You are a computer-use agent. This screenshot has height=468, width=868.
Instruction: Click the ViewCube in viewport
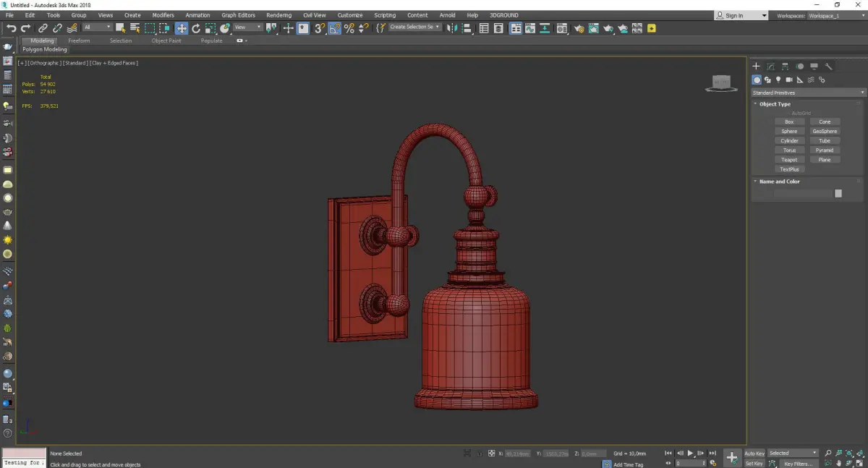click(720, 83)
